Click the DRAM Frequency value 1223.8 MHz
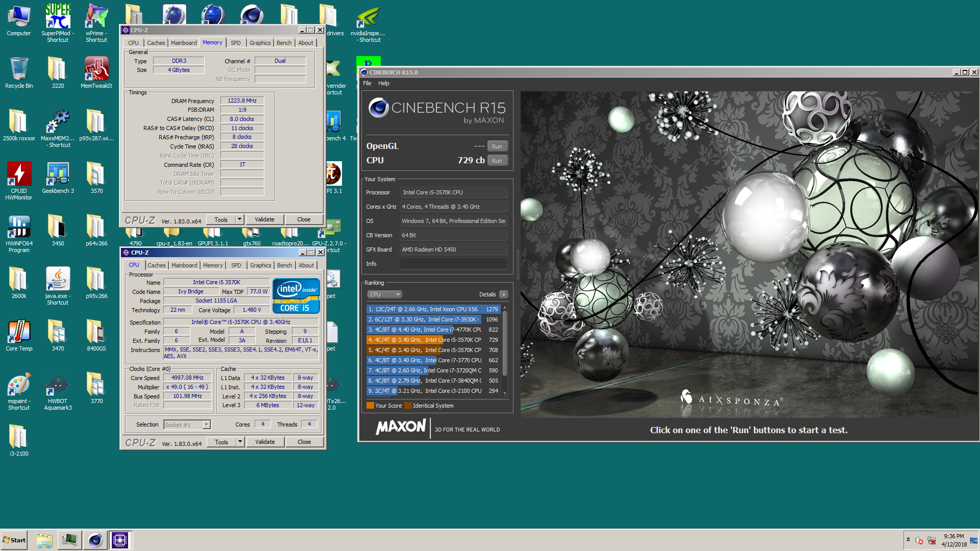The height and width of the screenshot is (551, 980). (242, 101)
